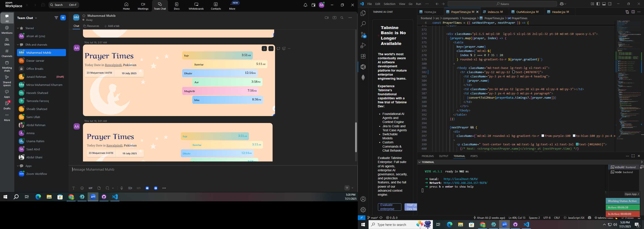The image size is (644, 229).
Task: Open localhost:5173 link in terminal
Action: [461, 179]
